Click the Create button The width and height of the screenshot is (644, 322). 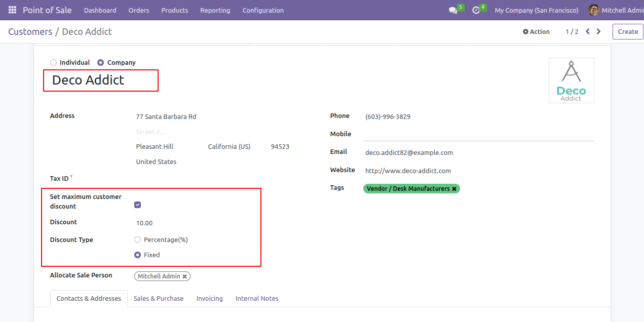(628, 31)
